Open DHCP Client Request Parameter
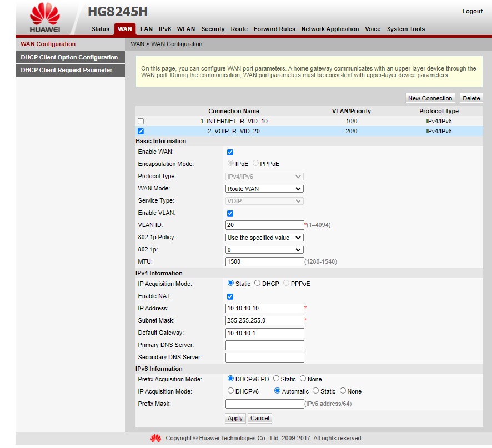 pos(71,71)
